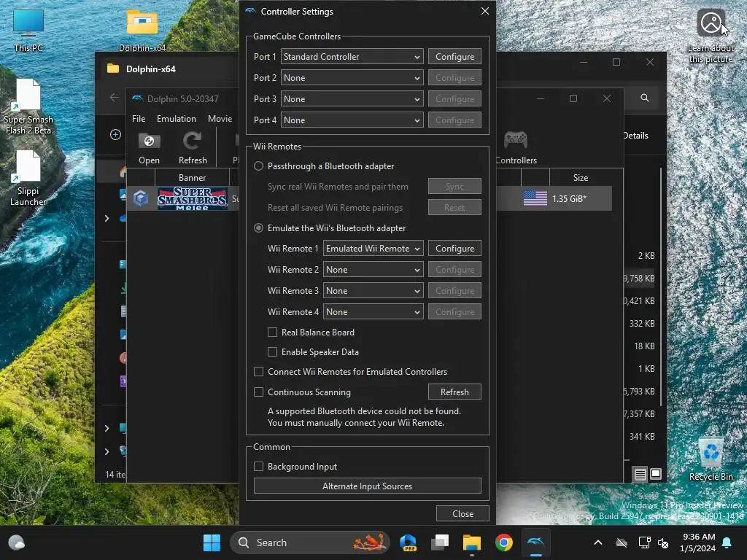
Task: Open Task View on the taskbar
Action: [440, 542]
